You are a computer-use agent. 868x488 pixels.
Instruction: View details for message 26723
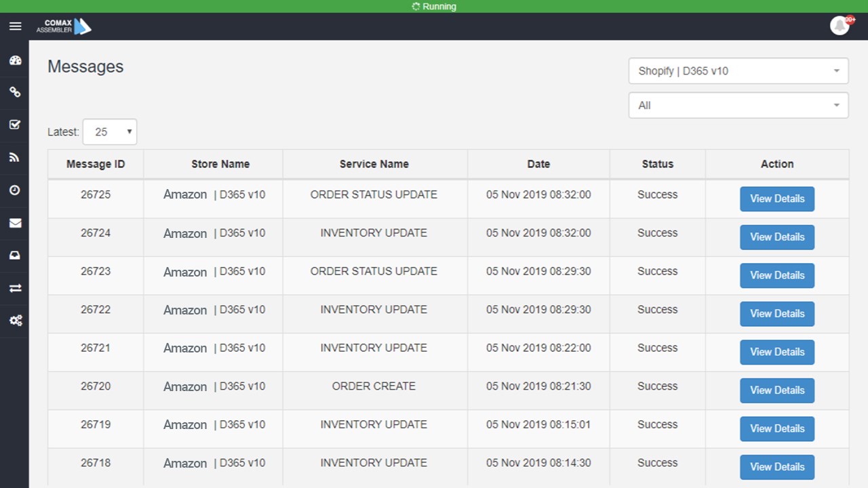777,275
